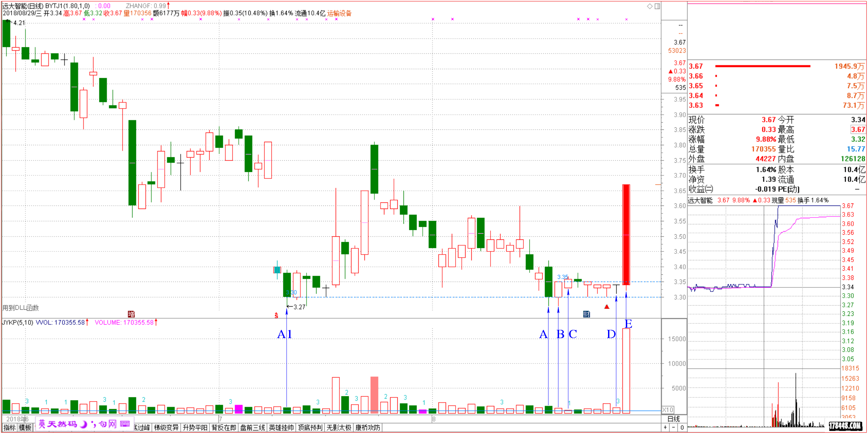Viewport: 868px width, 434px height.
Task: Click the 远大智能(日线) chart title
Action: tap(23, 6)
